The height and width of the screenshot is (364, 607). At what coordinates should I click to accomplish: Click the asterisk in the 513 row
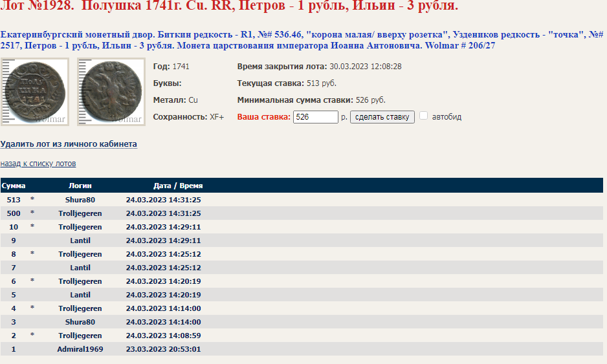(32, 199)
